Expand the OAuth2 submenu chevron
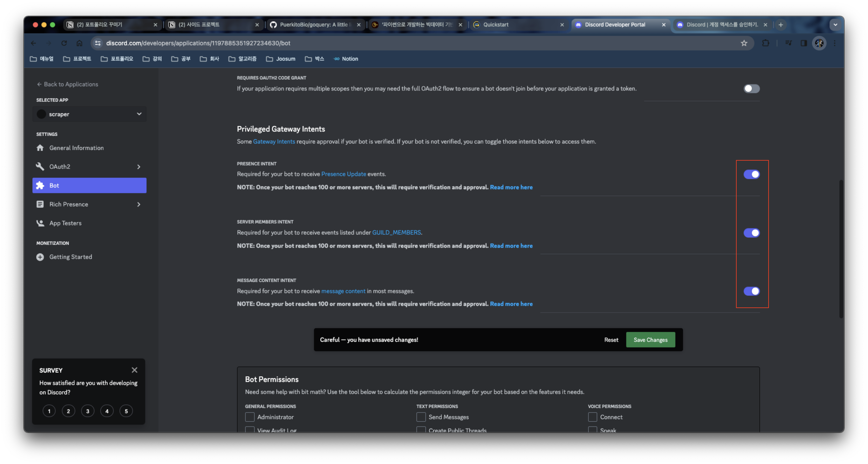This screenshot has width=868, height=464. (x=138, y=167)
